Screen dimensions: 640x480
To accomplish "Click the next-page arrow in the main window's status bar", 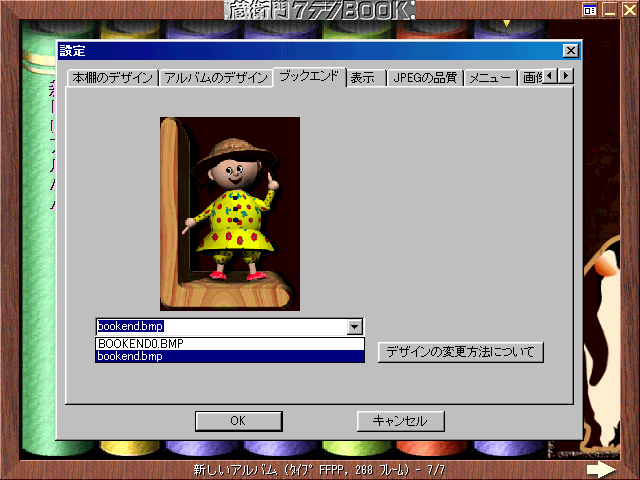I will coord(601,470).
